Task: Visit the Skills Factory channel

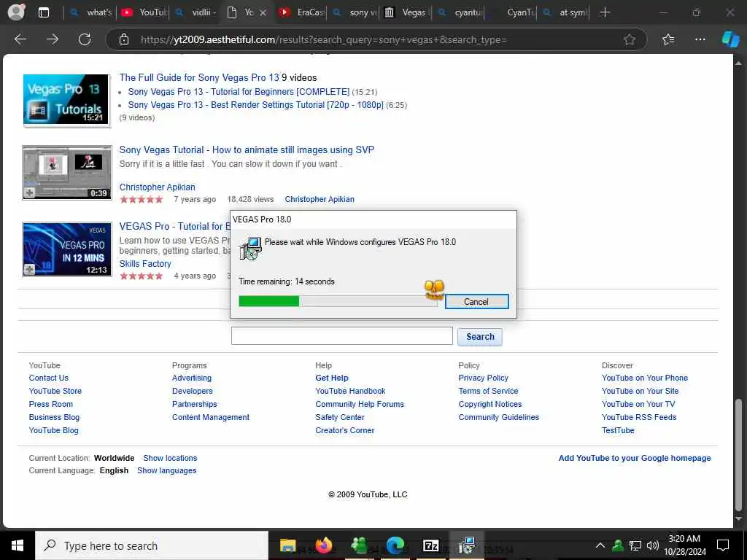Action: (x=145, y=264)
